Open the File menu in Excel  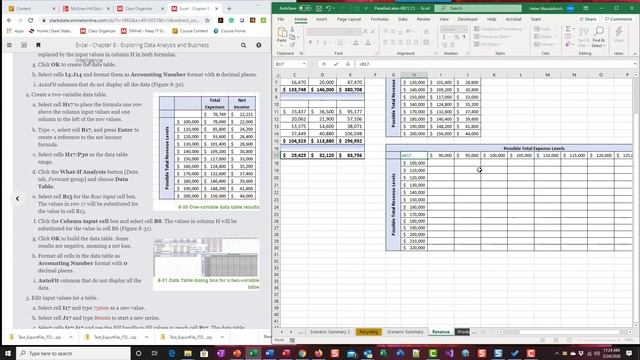click(281, 19)
